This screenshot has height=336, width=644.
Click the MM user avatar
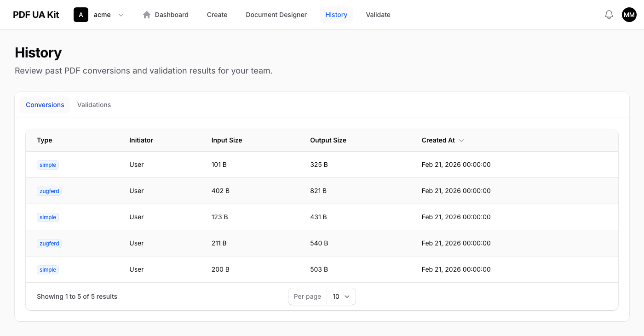pos(629,14)
